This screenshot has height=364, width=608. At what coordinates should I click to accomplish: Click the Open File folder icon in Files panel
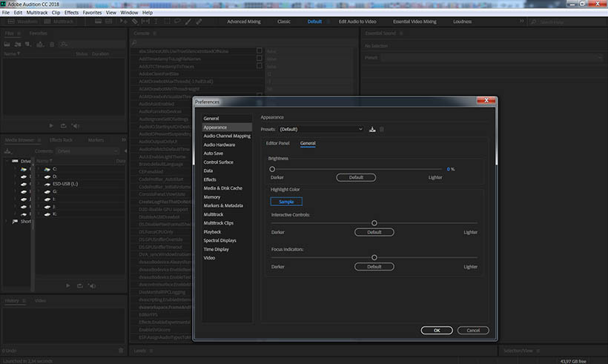[x=7, y=44]
